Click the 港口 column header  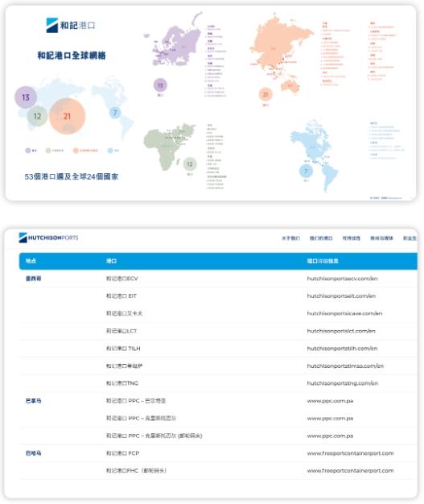[x=111, y=261]
